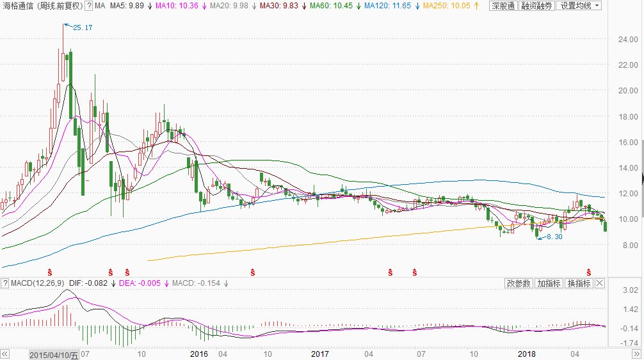Click the red S marker near April 2018

pos(589,272)
